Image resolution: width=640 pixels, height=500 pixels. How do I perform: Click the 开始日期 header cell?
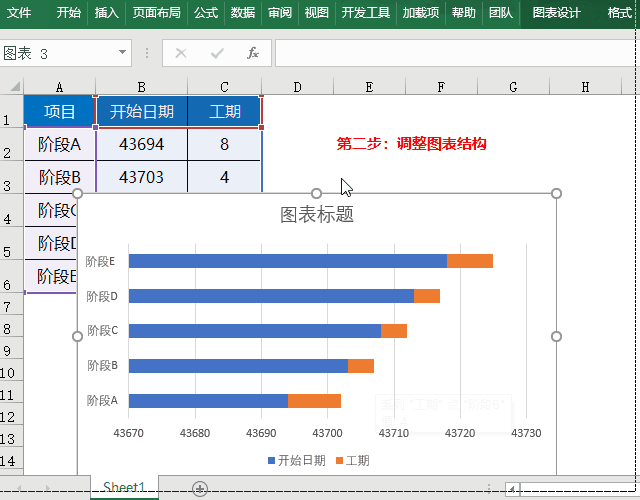point(142,111)
